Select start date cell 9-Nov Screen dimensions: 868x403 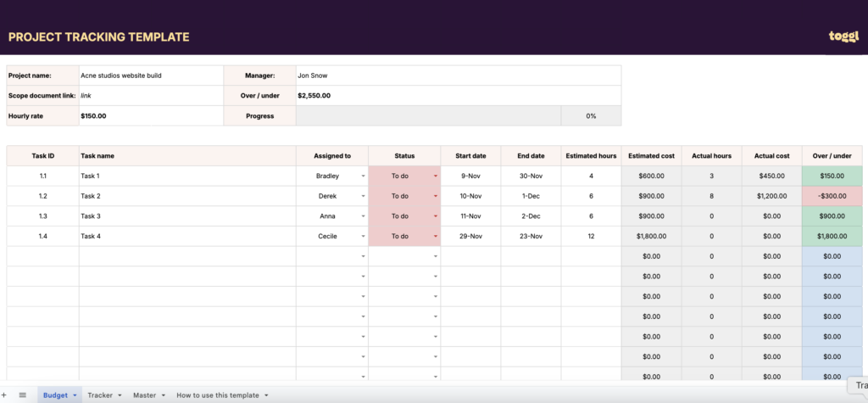tap(471, 176)
